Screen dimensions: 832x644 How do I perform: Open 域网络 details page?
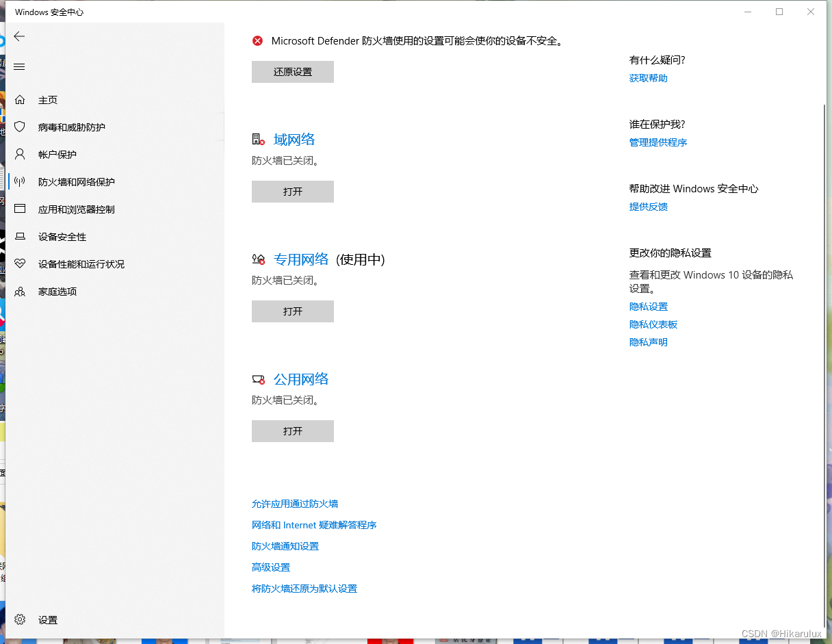click(x=294, y=140)
